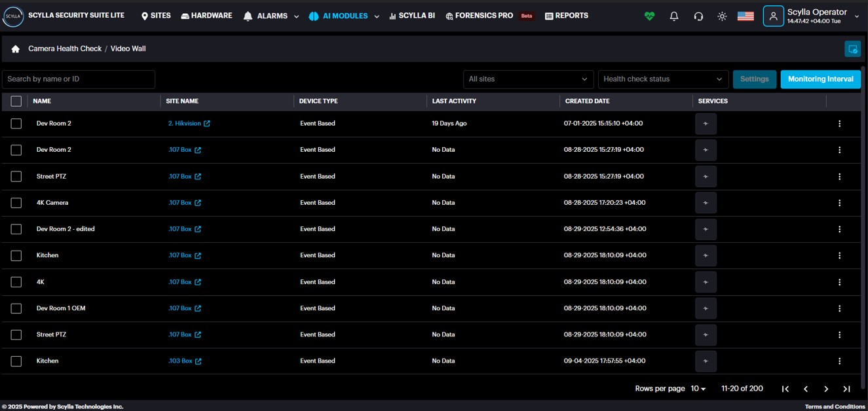Select the checkbox for 4K Camera
The image size is (868, 411).
(x=16, y=203)
